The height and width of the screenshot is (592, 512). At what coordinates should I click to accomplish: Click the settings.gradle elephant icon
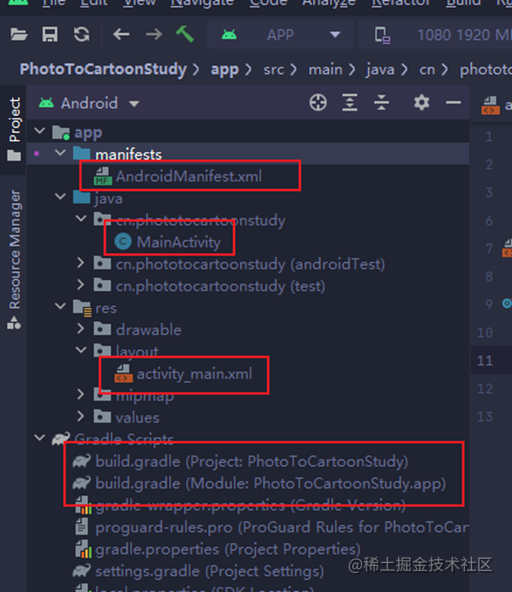[82, 570]
